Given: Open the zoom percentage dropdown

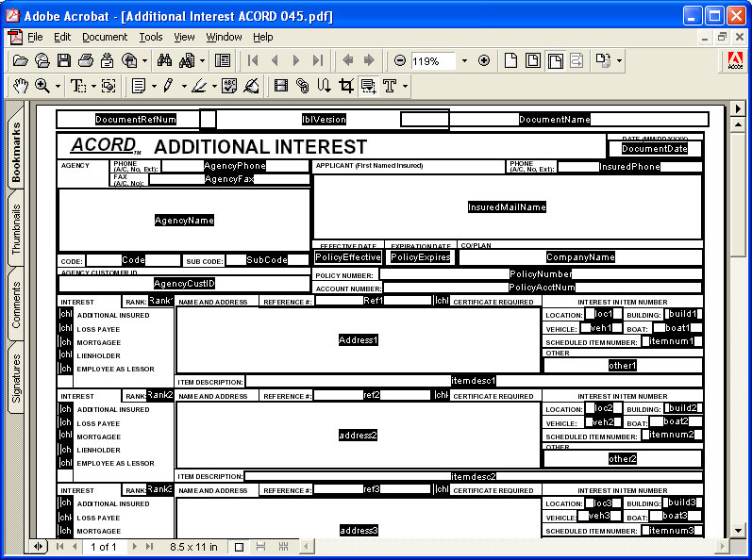Looking at the screenshot, I should (464, 60).
